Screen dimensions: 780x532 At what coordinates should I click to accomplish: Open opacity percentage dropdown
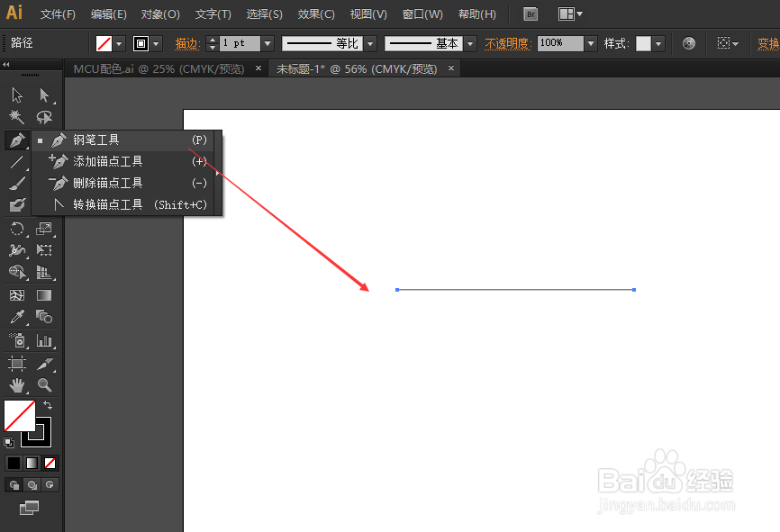[591, 44]
